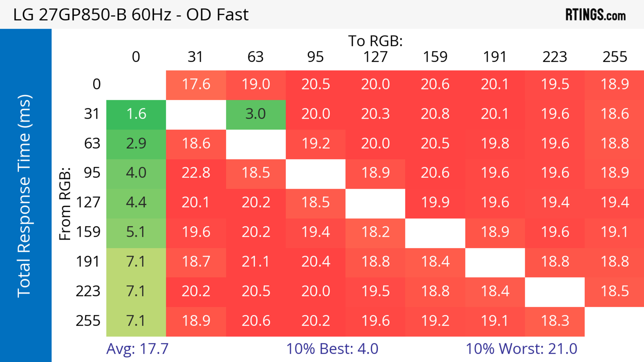Click the chart title LG 27GP850-B 60Hz
Screen dimensions: 644x362
tap(130, 15)
